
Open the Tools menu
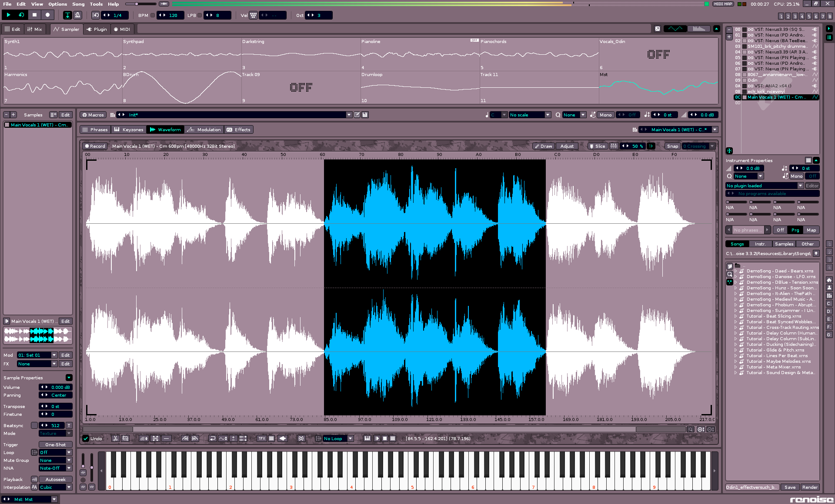(96, 4)
